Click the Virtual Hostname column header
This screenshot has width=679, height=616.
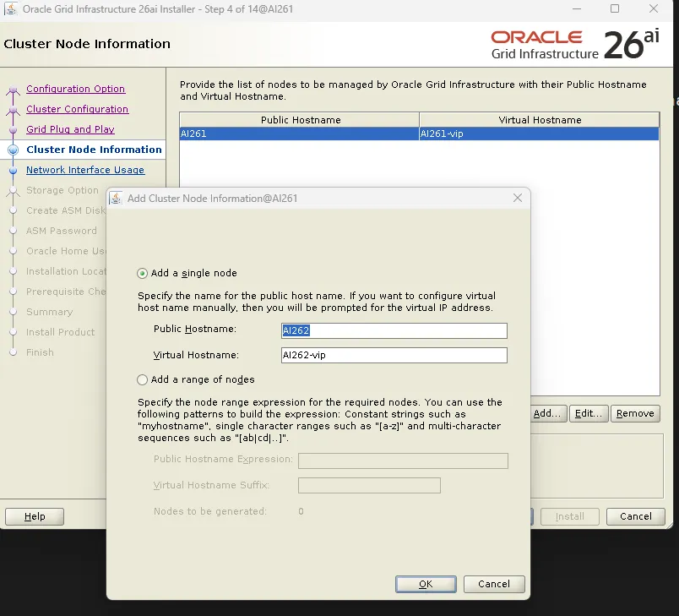[x=540, y=120]
